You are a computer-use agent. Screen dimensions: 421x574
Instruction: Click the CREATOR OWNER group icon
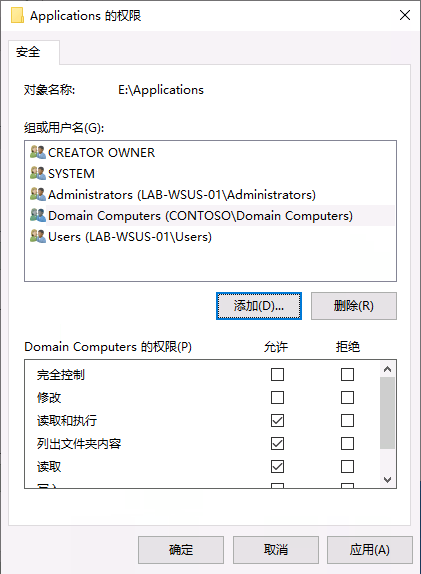click(x=38, y=152)
